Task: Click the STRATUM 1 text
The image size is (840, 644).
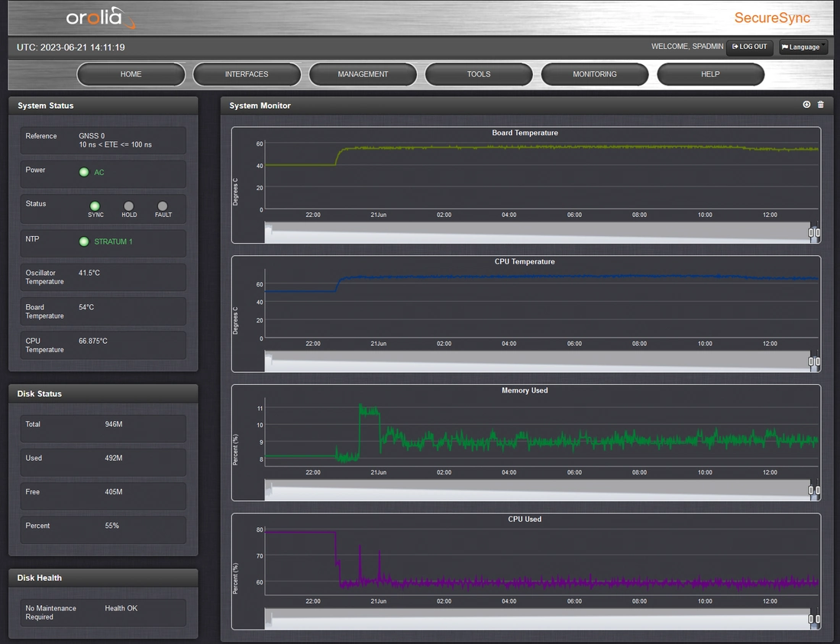Action: 113,241
